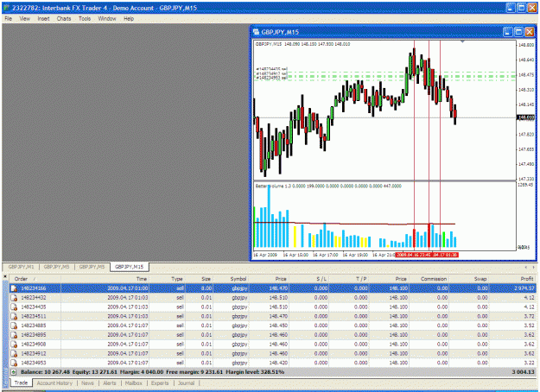
Task: Click the GBPJPY,M15 chart window title icon
Action: pyautogui.click(x=256, y=32)
